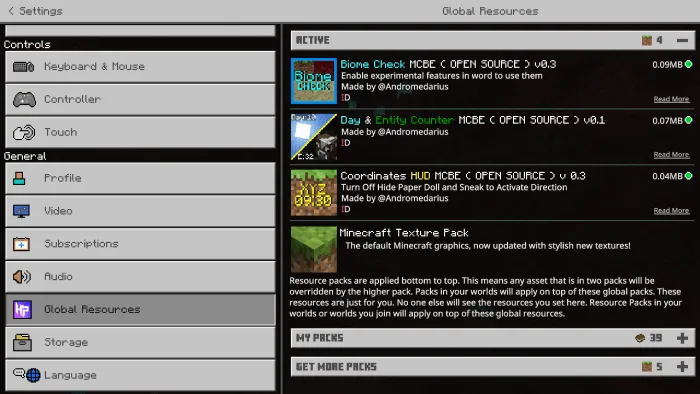
Task: Open Controller settings
Action: pos(140,99)
